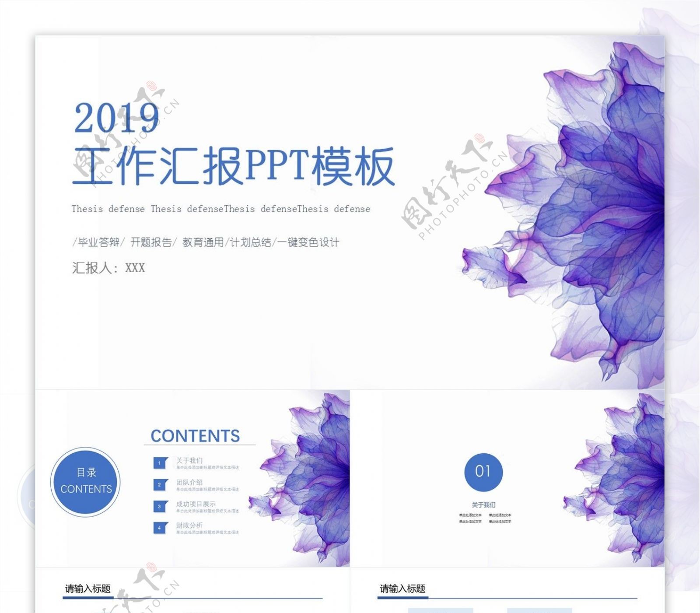Click the number 4 marker beside 财政分析
Viewport: 700px width, 613px height.
[x=161, y=528]
